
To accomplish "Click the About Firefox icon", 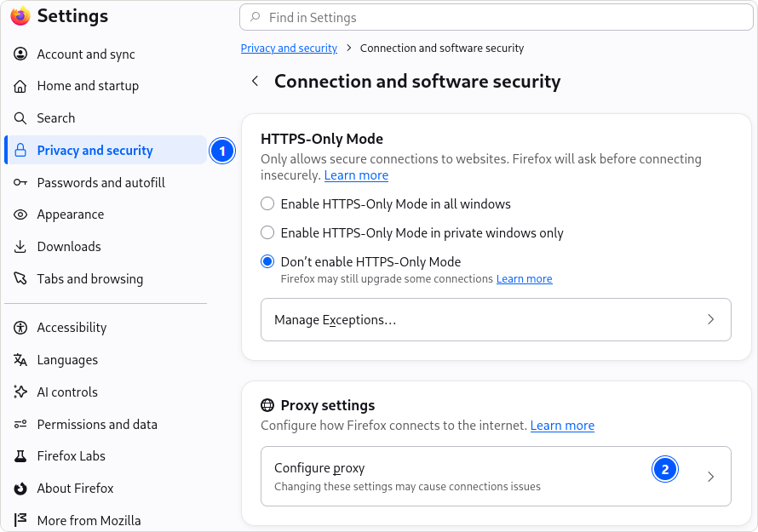I will click(20, 489).
